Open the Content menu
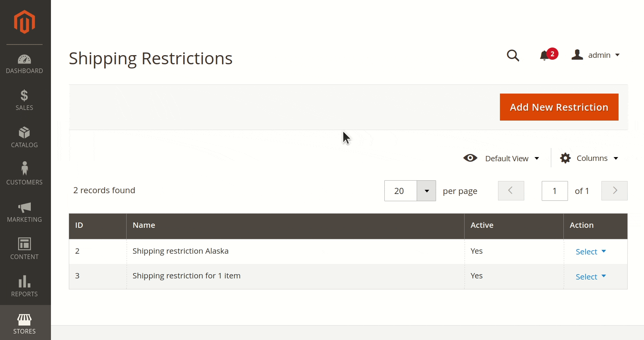 click(x=24, y=249)
